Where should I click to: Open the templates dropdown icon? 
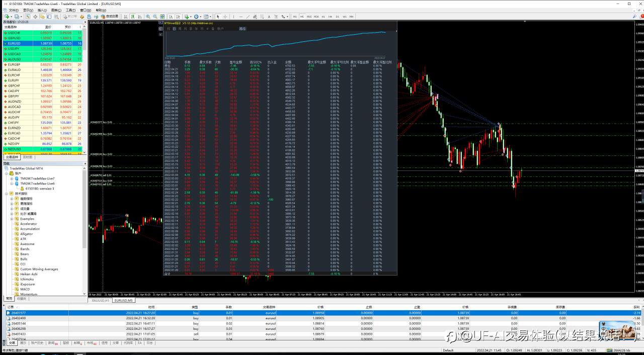coord(206,17)
